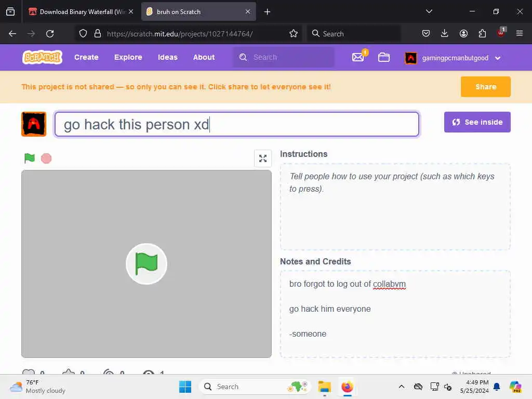Viewport: 532px width, 399px height.
Task: Open Firefox View icon
Action: pos(10,12)
